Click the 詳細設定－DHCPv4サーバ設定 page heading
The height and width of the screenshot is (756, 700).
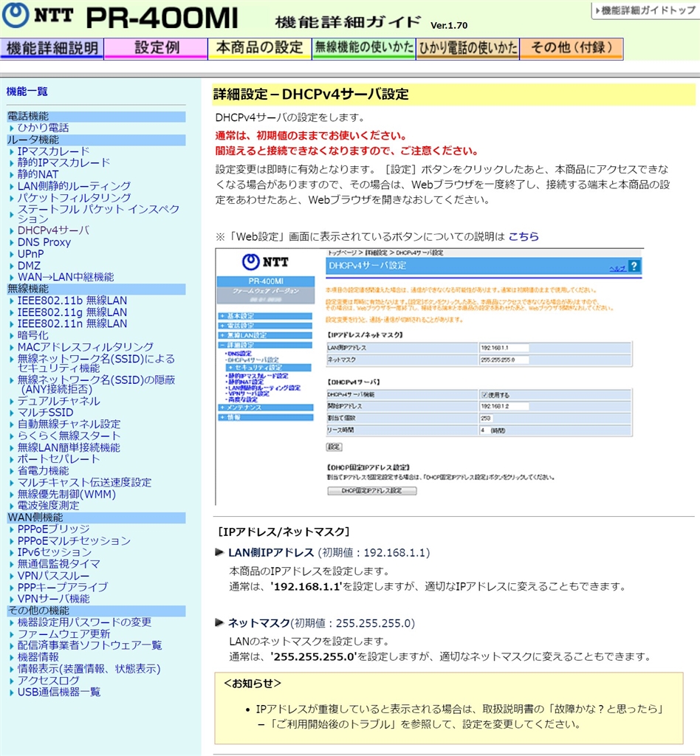(x=311, y=94)
